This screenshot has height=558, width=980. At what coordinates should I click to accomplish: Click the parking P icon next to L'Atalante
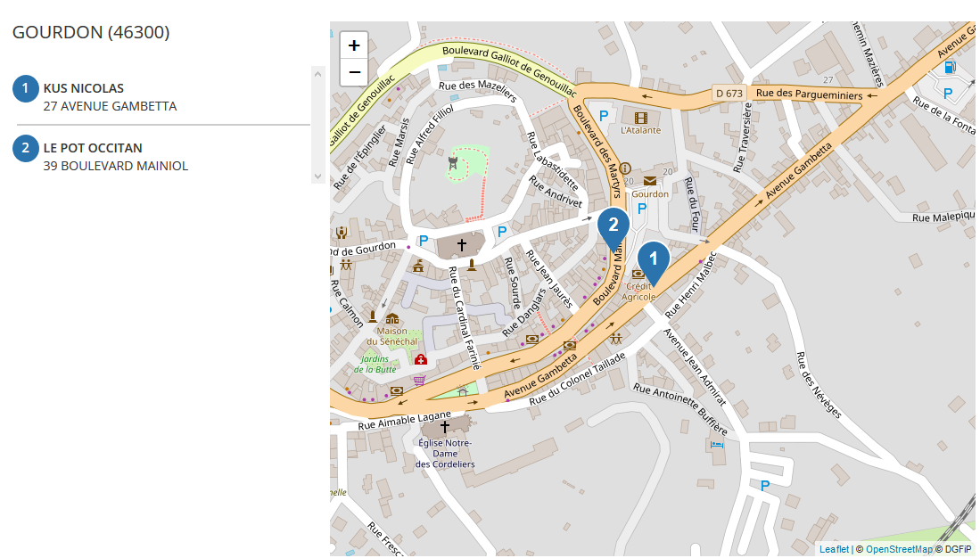pyautogui.click(x=604, y=116)
